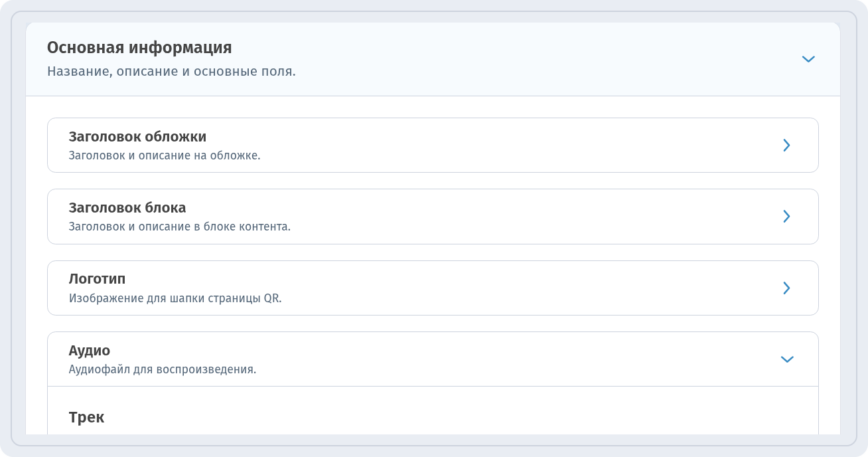The image size is (868, 457).
Task: Click the Основная информация heading
Action: point(139,48)
